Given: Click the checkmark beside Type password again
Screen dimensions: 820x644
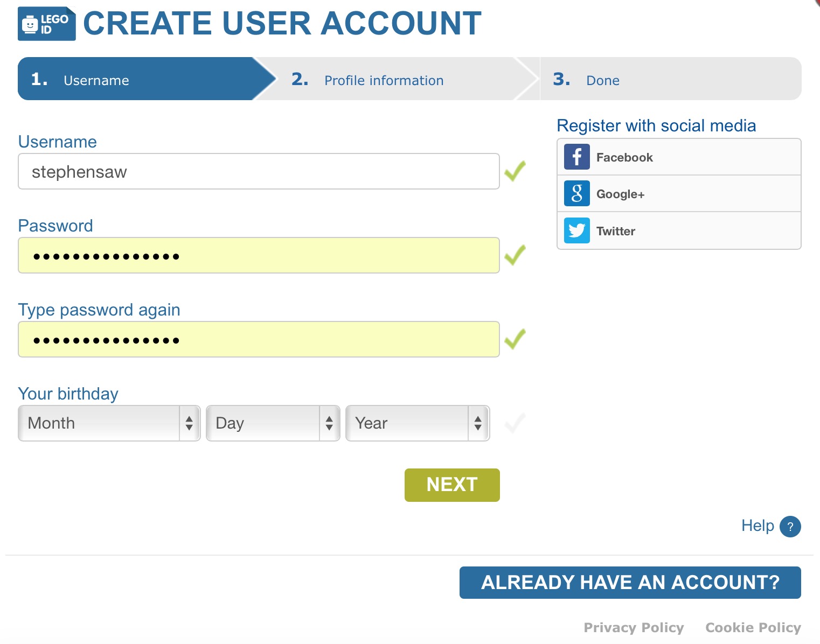Looking at the screenshot, I should click(515, 339).
